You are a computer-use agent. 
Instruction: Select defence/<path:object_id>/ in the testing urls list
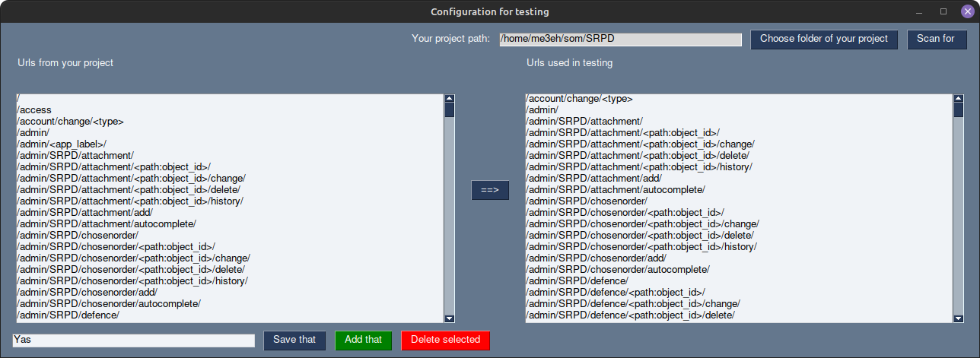(738, 293)
